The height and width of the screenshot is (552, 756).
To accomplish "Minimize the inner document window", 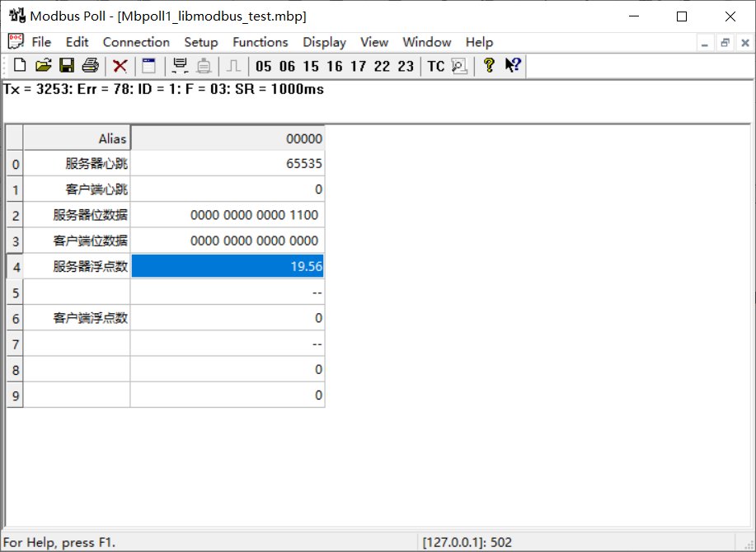I will pos(705,43).
